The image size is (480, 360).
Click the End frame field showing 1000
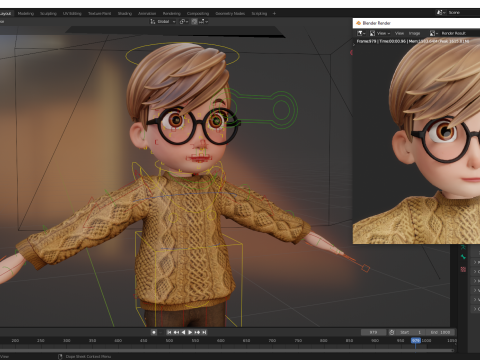pyautogui.click(x=440, y=332)
